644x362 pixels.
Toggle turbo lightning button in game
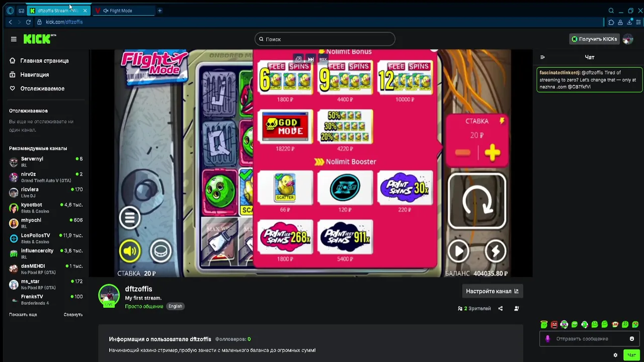click(x=496, y=251)
